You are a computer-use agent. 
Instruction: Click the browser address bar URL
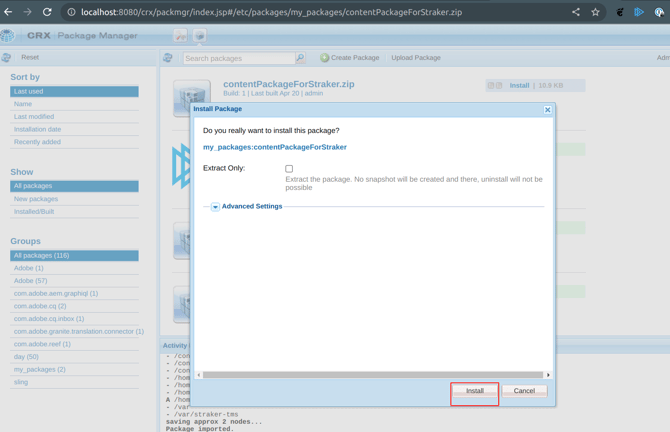click(x=270, y=12)
